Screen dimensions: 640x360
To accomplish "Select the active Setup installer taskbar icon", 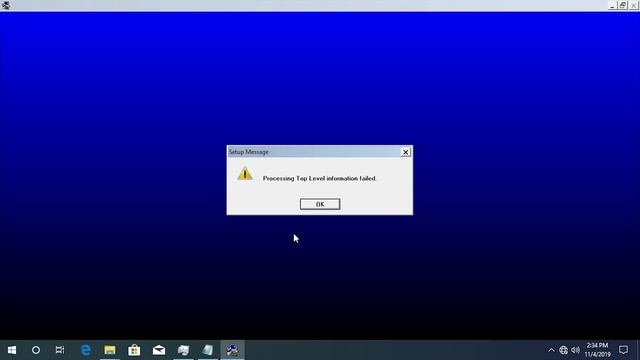I will tap(232, 350).
